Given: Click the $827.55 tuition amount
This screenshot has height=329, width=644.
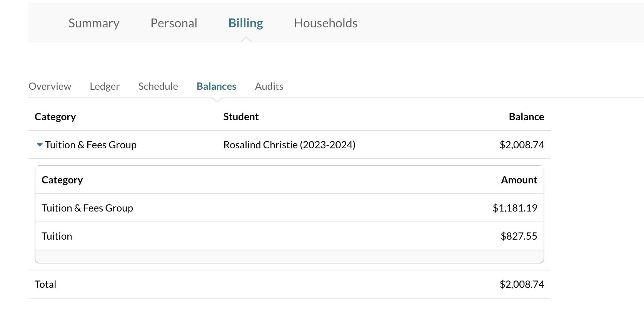Looking at the screenshot, I should click(519, 236).
